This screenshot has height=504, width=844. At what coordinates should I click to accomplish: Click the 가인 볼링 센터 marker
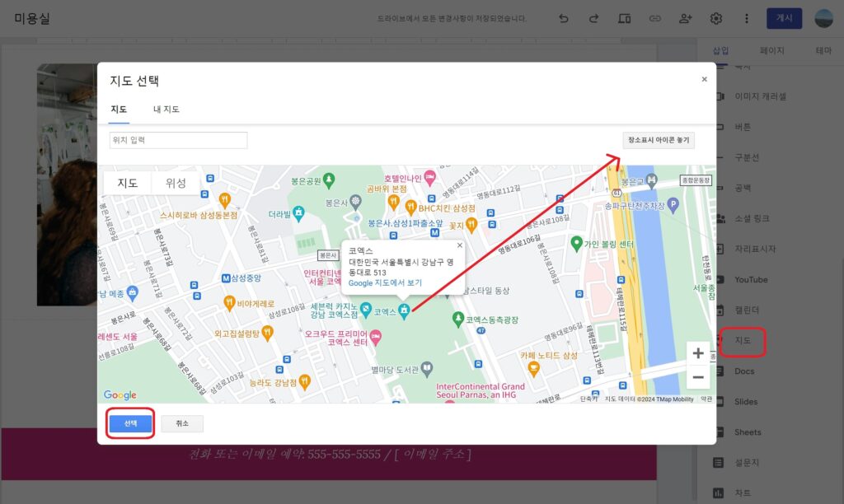[576, 243]
